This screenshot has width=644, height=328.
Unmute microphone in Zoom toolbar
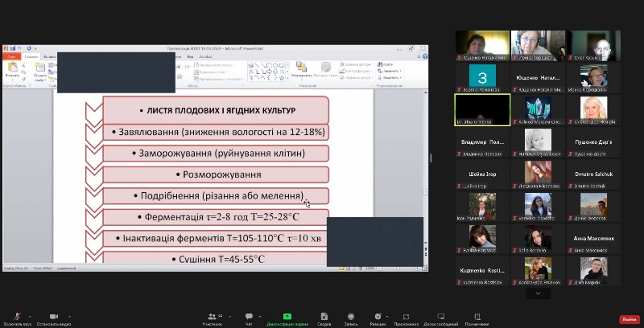coord(17,318)
